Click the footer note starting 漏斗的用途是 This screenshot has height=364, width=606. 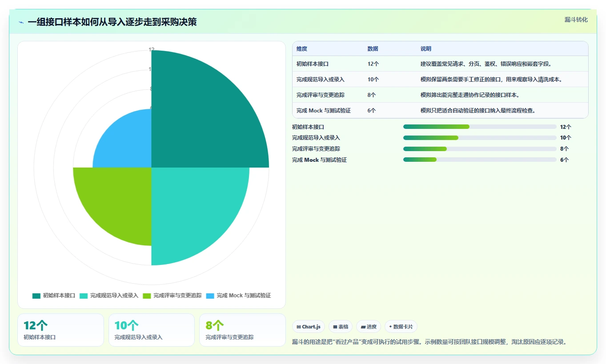(x=429, y=342)
